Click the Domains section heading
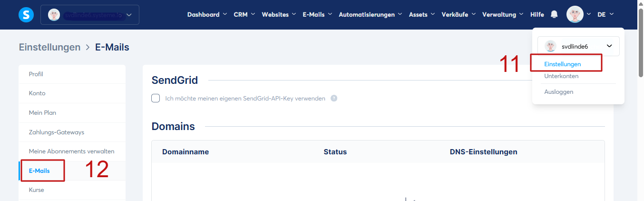The width and height of the screenshot is (644, 201). click(173, 126)
